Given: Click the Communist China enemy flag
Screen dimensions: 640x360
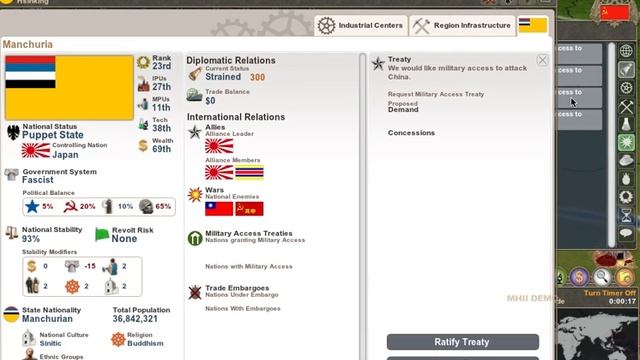Looking at the screenshot, I should [x=249, y=209].
